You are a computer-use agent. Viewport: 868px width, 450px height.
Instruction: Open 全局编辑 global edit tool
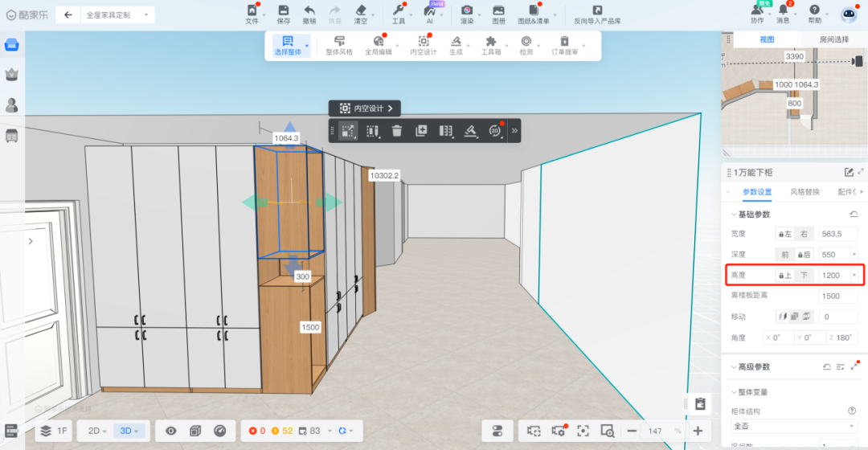[379, 45]
